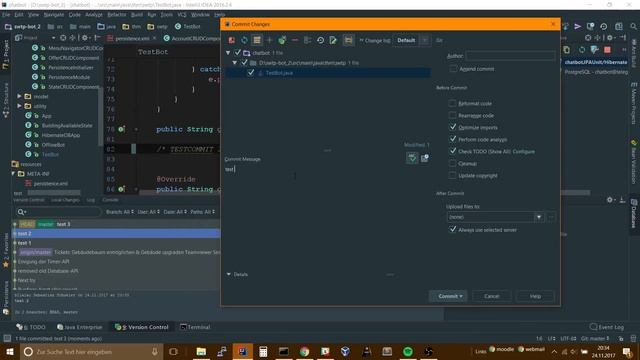
Task: Switch to Terminal tool window tab
Action: (195, 327)
